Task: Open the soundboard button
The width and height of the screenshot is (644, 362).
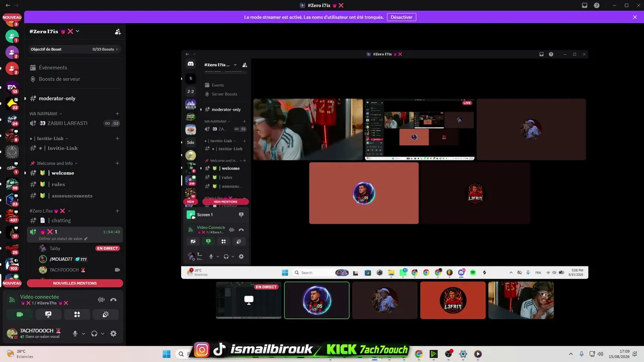Action: click(106, 314)
